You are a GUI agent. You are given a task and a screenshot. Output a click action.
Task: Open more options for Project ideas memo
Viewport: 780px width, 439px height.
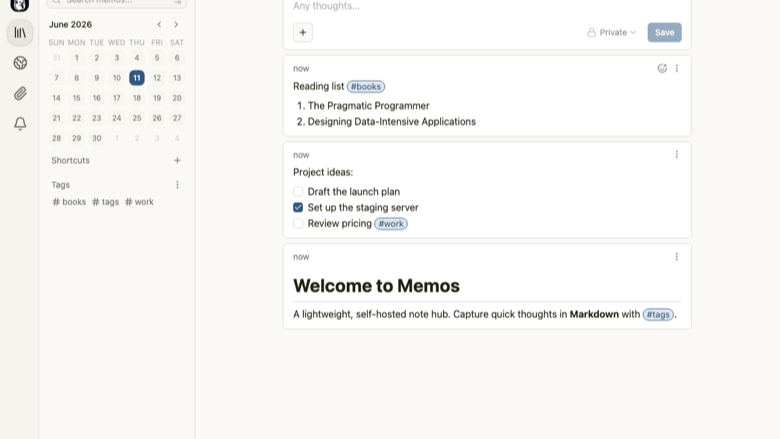(677, 155)
